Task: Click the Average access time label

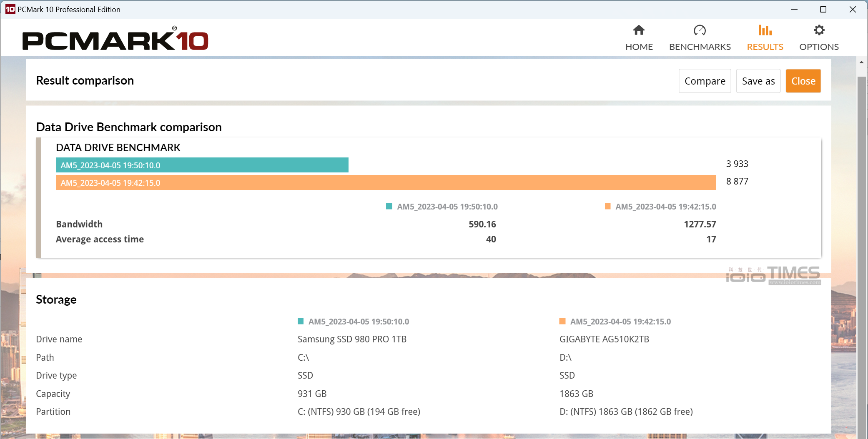Action: 100,239
